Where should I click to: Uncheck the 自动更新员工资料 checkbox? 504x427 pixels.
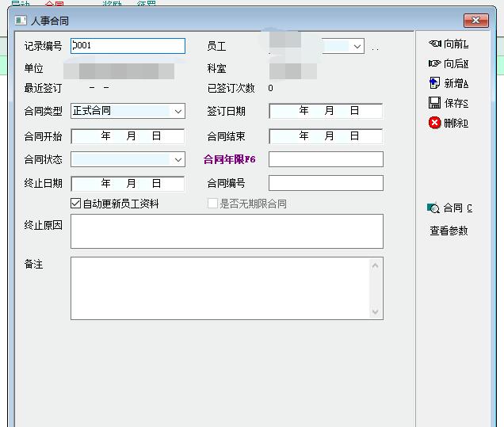pos(76,204)
